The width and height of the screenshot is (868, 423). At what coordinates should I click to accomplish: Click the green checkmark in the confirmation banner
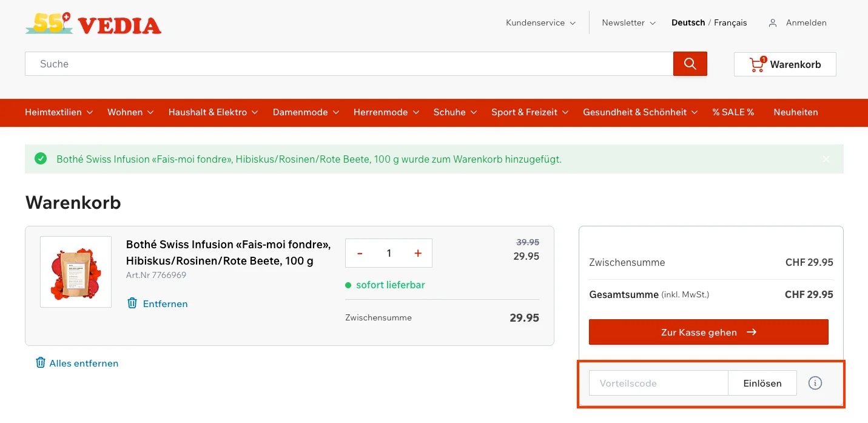[41, 158]
